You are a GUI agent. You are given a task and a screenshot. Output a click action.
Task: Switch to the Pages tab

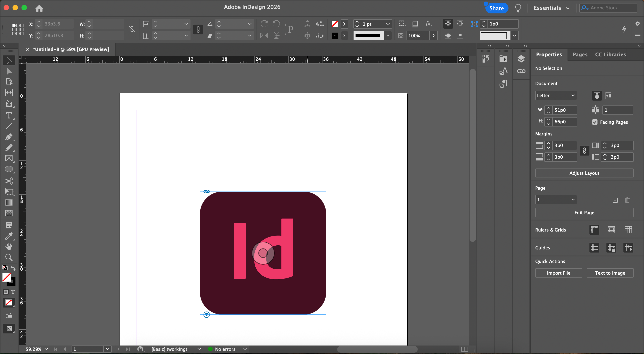click(580, 55)
